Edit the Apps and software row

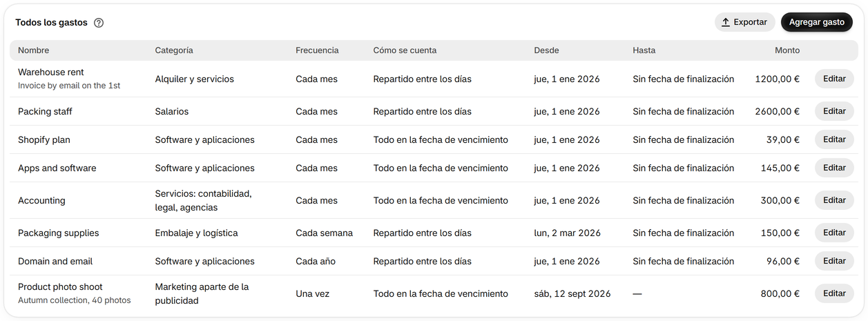point(834,168)
